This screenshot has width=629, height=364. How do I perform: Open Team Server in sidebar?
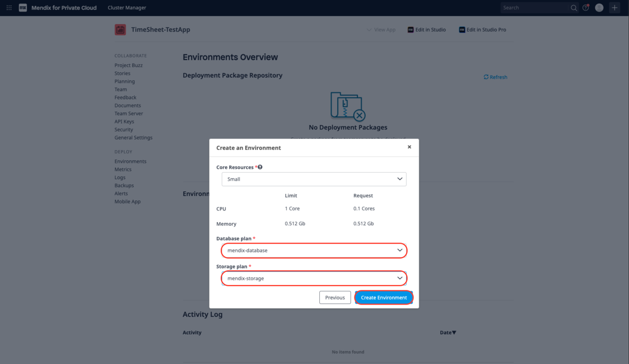point(129,114)
